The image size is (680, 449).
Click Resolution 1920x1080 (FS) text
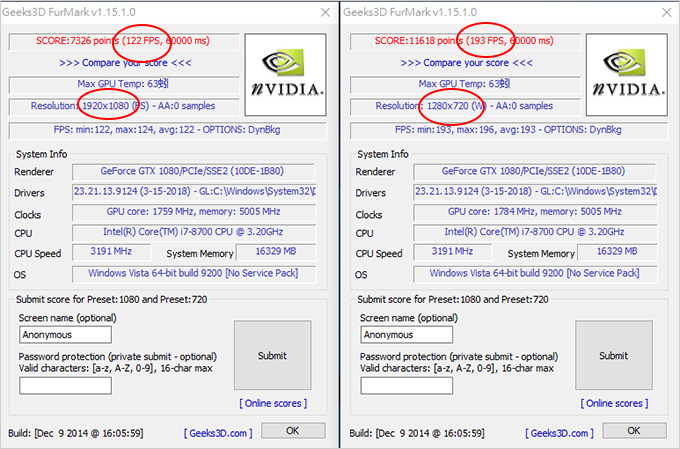[123, 106]
